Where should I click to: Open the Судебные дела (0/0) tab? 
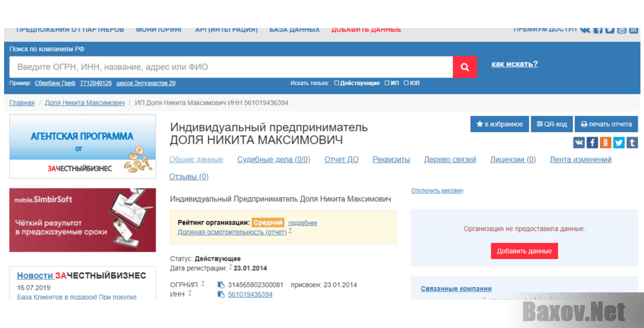pyautogui.click(x=274, y=160)
